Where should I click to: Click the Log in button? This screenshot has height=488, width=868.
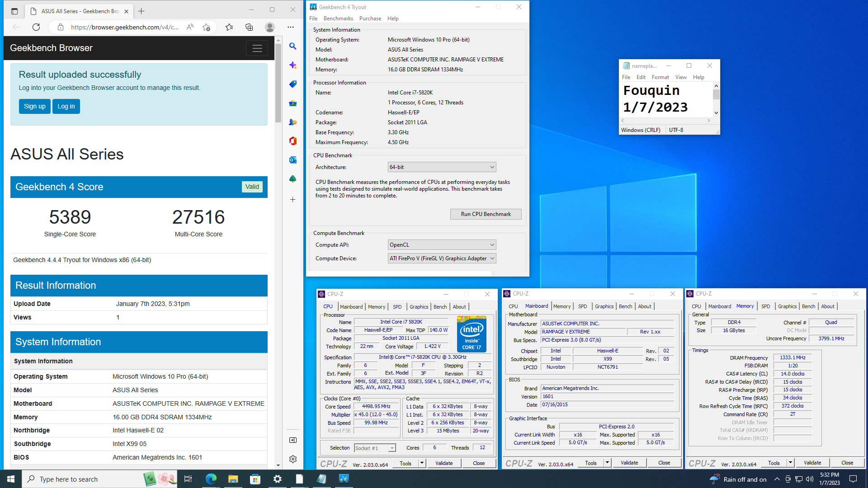(x=66, y=107)
